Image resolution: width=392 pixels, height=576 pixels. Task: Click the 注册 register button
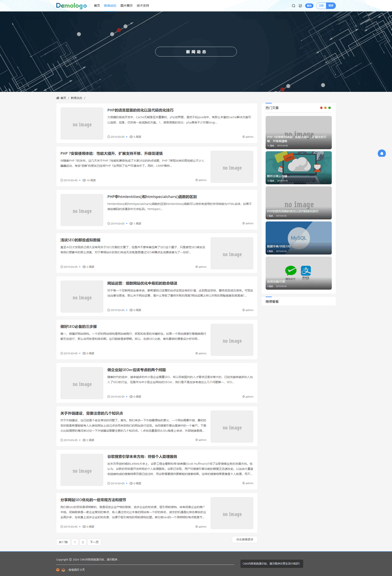321,6
